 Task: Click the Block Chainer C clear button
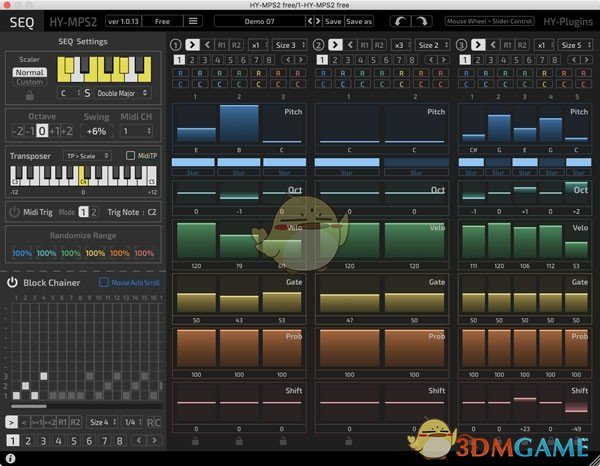[x=157, y=422]
